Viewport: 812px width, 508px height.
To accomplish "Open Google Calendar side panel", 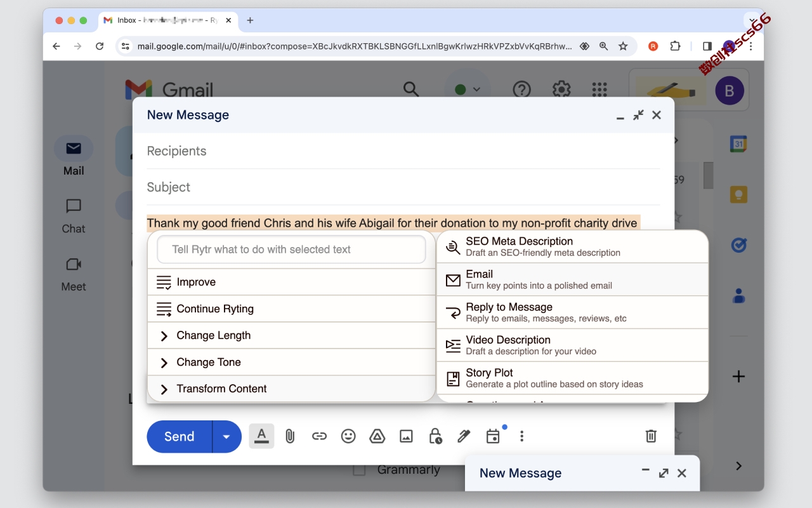I will [738, 144].
